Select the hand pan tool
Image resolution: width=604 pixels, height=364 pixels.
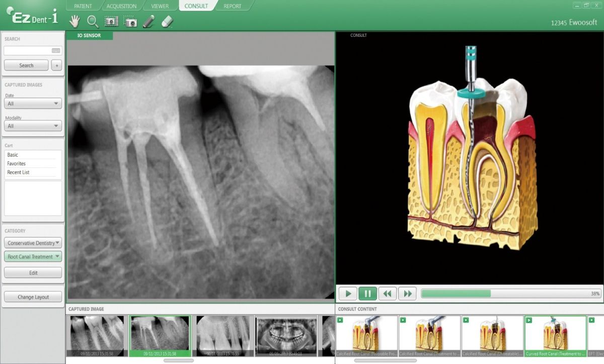74,21
